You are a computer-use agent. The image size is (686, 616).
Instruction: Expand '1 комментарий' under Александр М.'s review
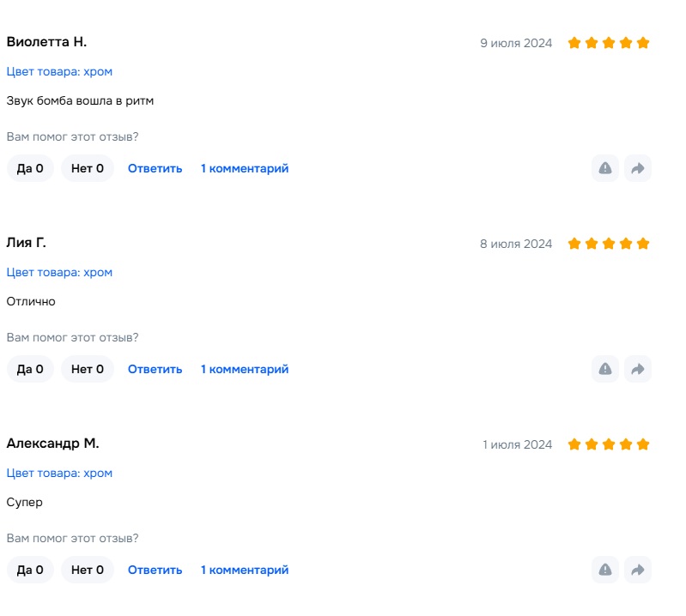[245, 570]
